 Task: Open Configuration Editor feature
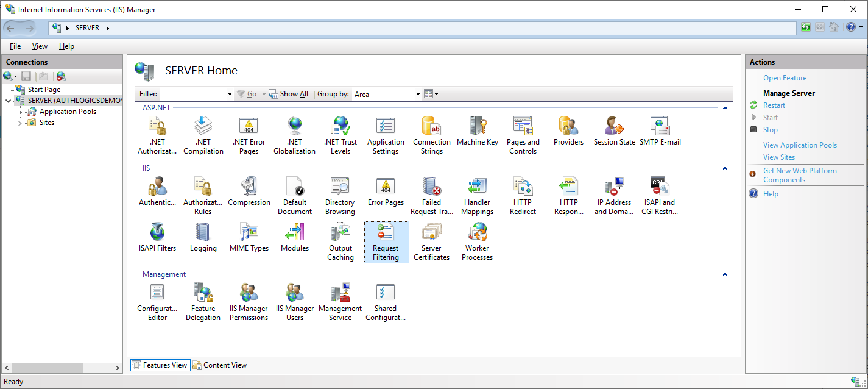point(157,302)
